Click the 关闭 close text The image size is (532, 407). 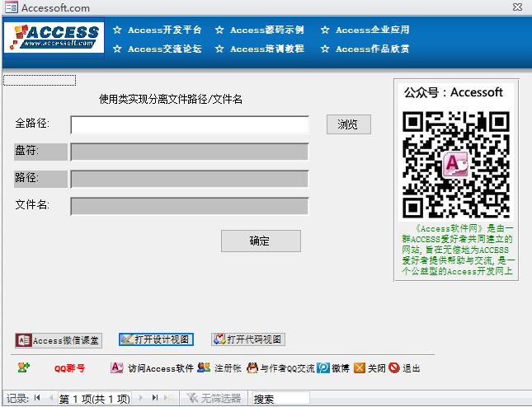point(377,368)
